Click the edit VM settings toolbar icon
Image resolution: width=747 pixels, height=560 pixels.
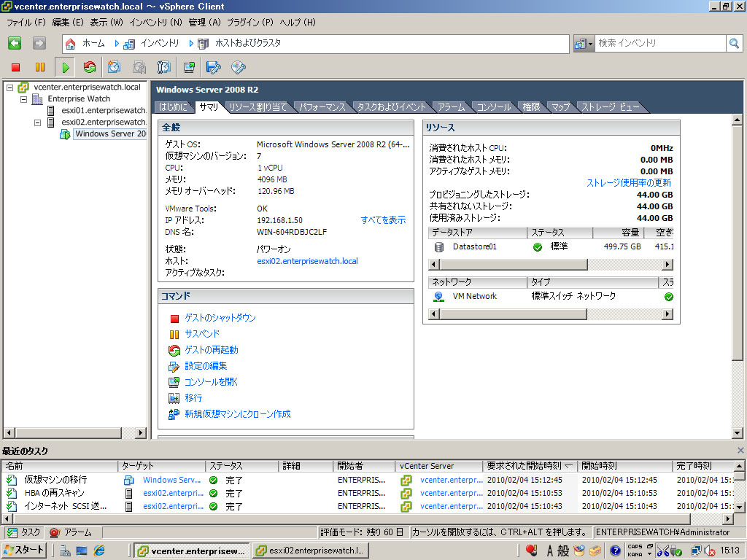pyautogui.click(x=214, y=68)
